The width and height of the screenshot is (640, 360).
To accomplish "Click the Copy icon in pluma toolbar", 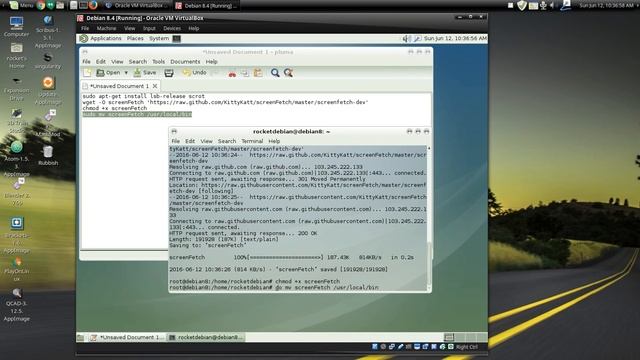I will 245,73.
